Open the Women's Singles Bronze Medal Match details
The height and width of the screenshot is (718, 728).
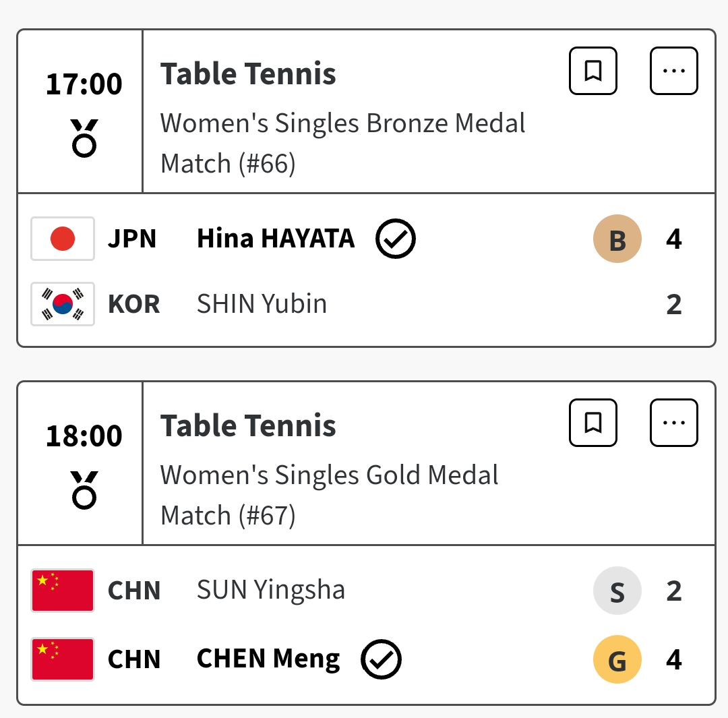342,143
